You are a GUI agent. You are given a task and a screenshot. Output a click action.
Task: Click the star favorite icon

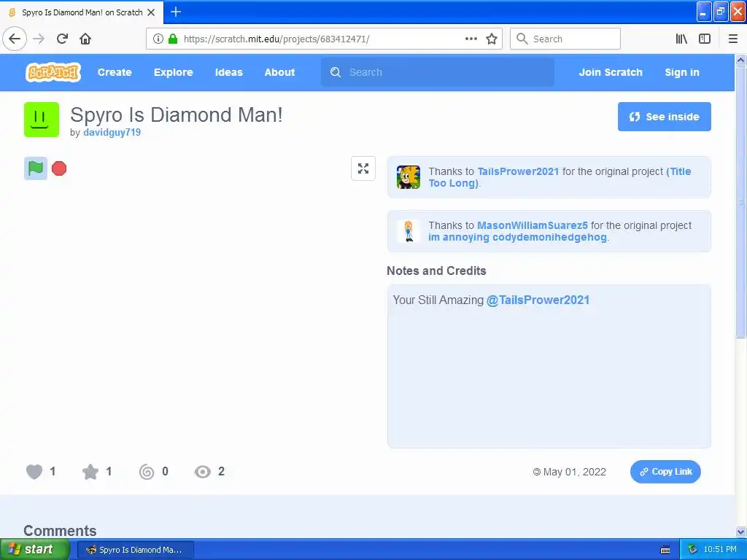90,472
